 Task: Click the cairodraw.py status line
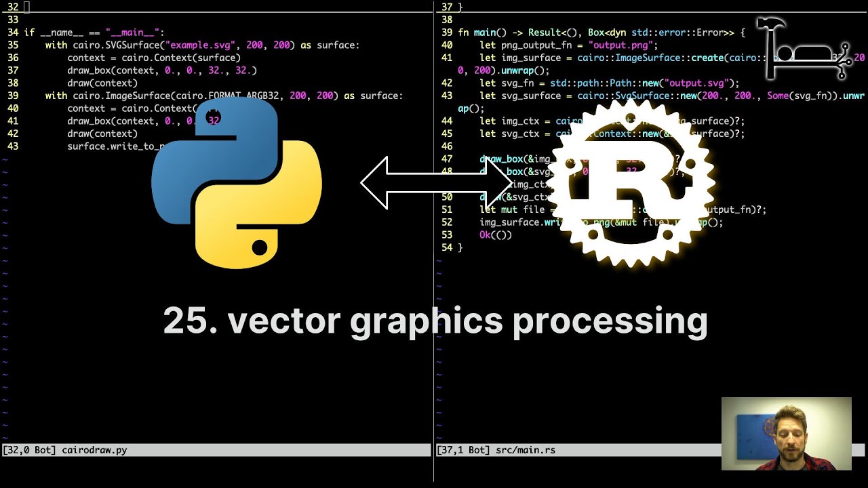(216, 450)
